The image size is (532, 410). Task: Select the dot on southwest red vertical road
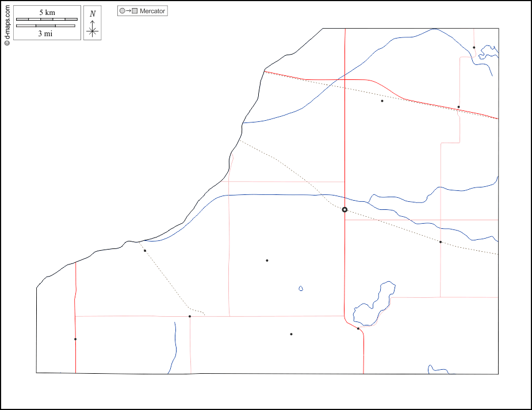pyautogui.click(x=75, y=339)
